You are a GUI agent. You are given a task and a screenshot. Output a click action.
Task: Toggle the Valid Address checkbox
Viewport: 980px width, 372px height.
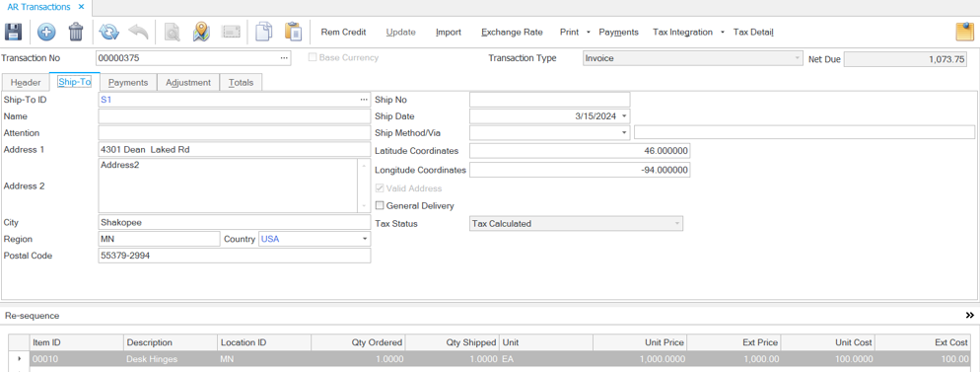pyautogui.click(x=379, y=188)
